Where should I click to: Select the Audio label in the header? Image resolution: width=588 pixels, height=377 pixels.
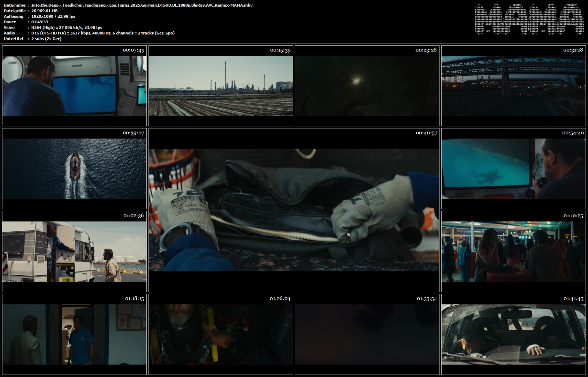click(x=9, y=33)
